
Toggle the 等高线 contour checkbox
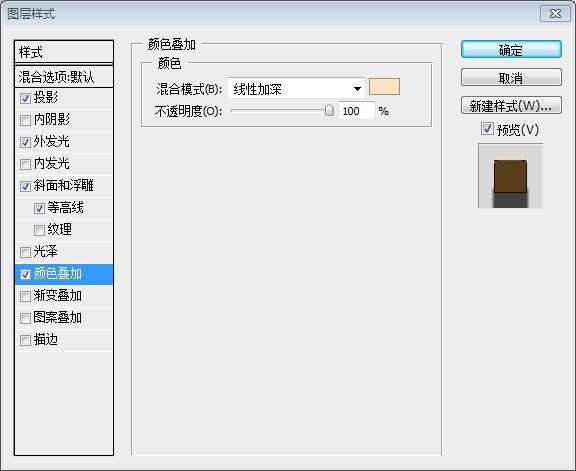tap(39, 208)
